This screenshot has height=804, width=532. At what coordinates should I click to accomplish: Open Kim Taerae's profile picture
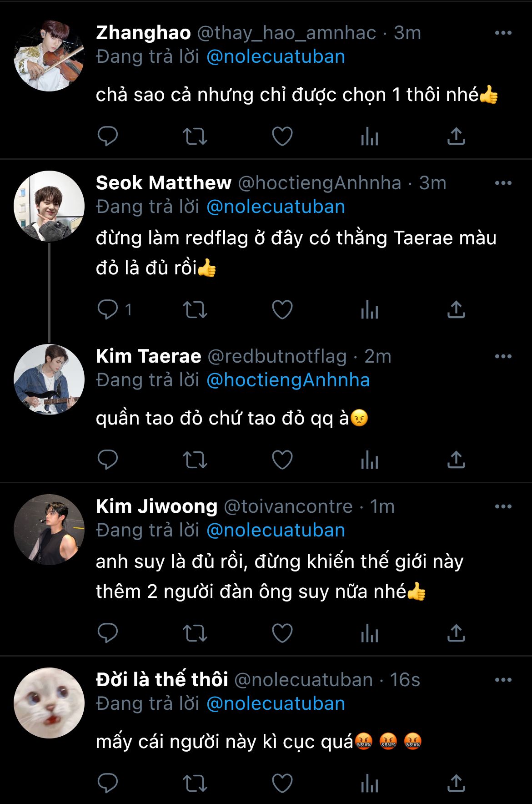[49, 379]
